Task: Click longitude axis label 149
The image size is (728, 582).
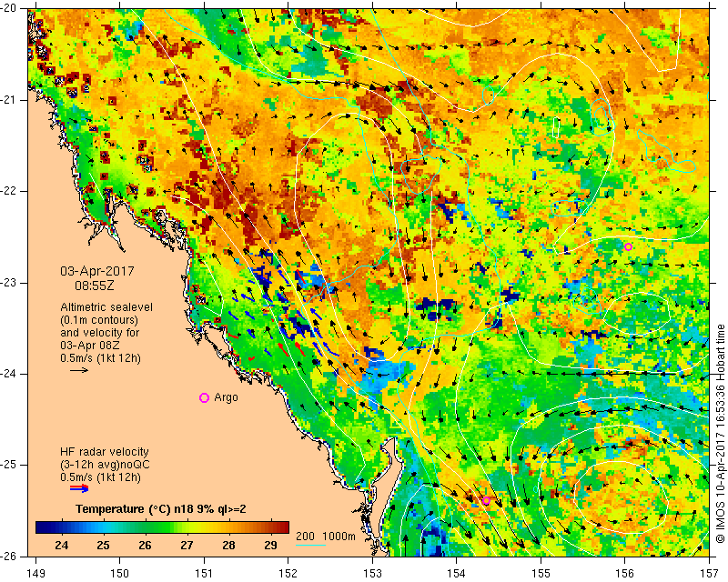Action: [x=36, y=574]
